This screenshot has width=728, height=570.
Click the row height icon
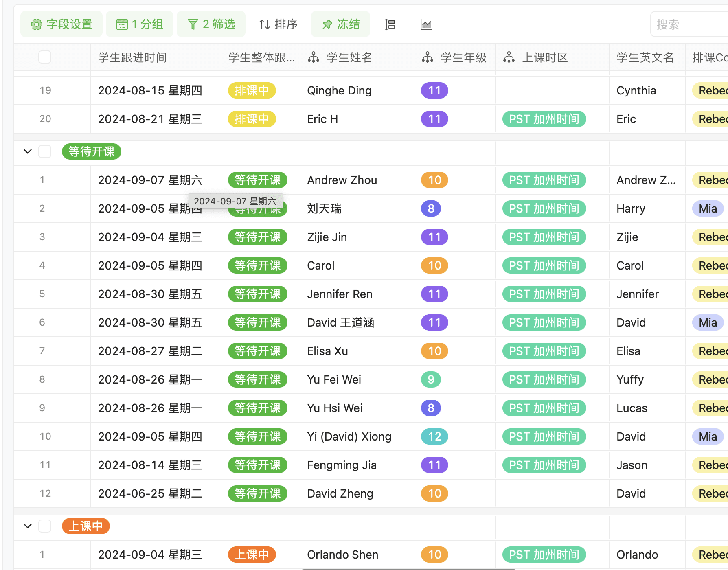coord(390,25)
